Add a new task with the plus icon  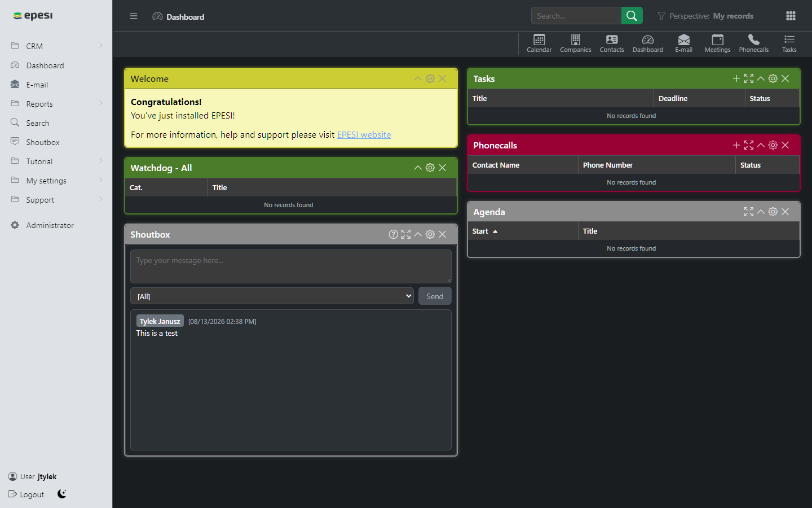tap(736, 78)
